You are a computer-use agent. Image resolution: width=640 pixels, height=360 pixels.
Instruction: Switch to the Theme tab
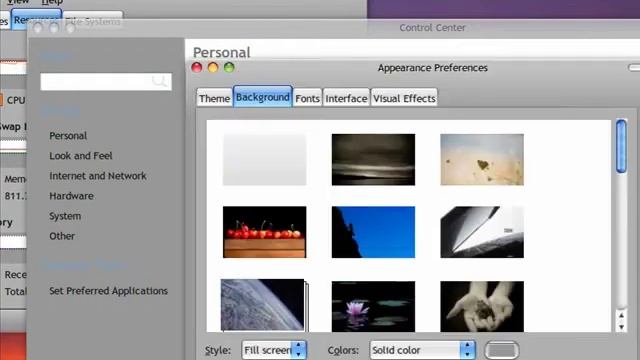(214, 98)
